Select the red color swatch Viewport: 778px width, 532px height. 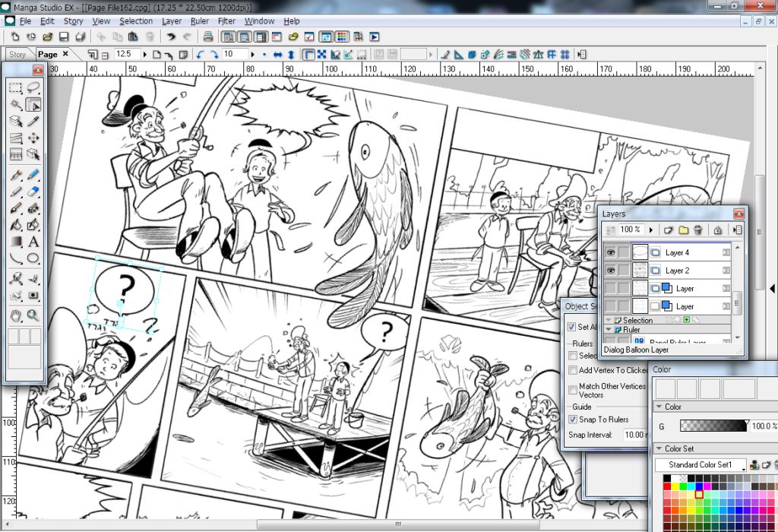tap(667, 486)
